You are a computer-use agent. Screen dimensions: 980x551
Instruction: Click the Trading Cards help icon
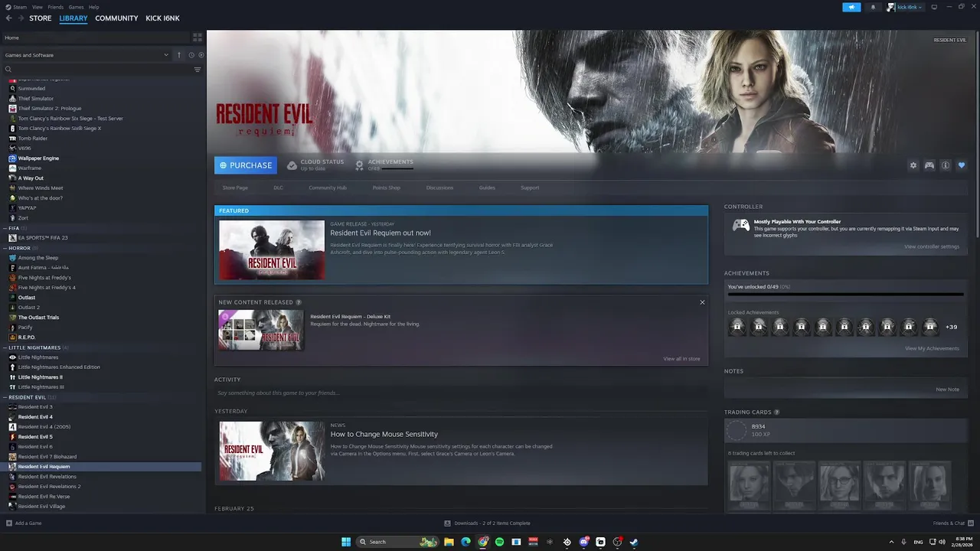[776, 412]
